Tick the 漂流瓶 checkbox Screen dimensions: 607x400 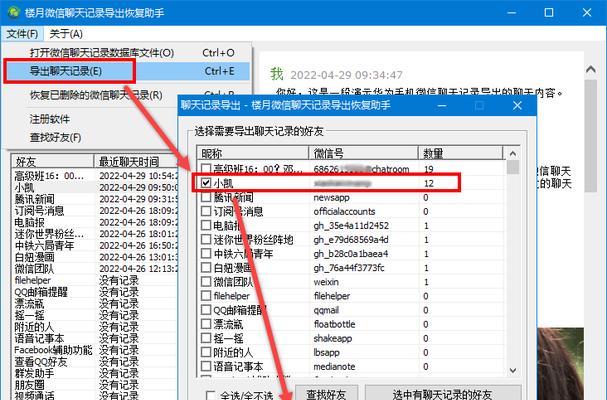tap(206, 324)
